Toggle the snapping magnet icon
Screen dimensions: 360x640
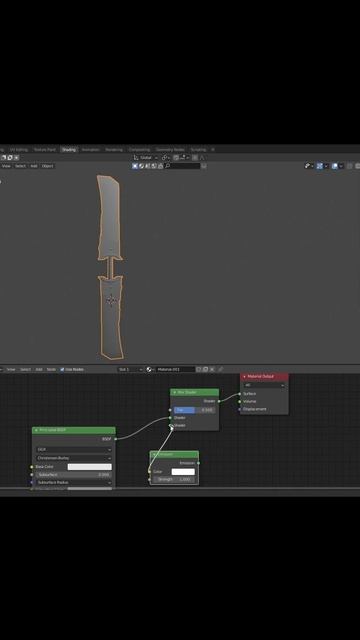[x=176, y=158]
